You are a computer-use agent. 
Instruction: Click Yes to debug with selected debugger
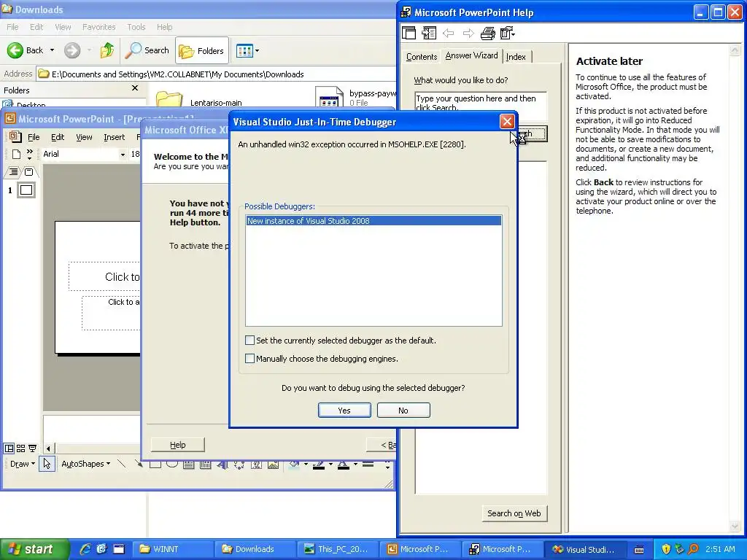coord(344,411)
